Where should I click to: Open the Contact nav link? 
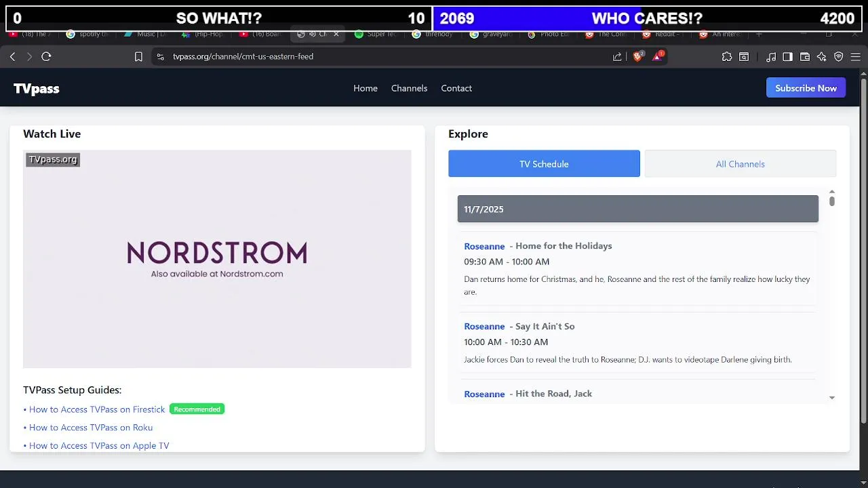(456, 88)
